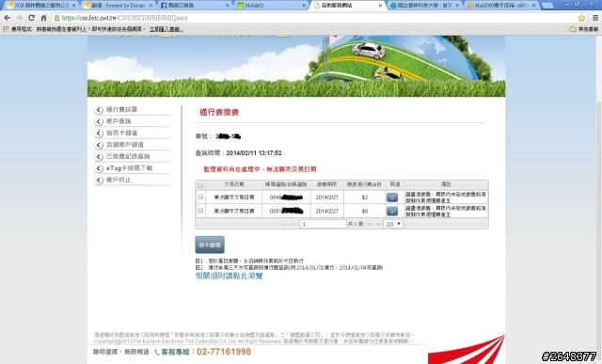Switch to the first tab, 80E
Image resolution: width=602 pixels, height=364 pixels.
click(41, 6)
